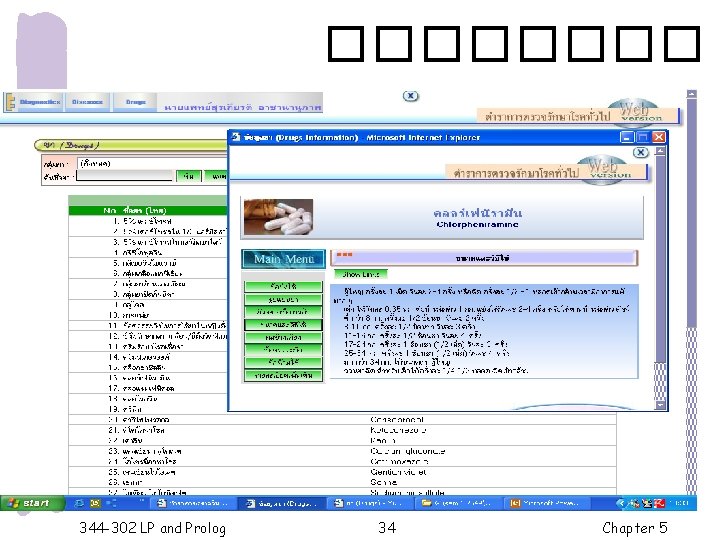Open the Windows Start menu
720x540 pixels.
pos(31,503)
